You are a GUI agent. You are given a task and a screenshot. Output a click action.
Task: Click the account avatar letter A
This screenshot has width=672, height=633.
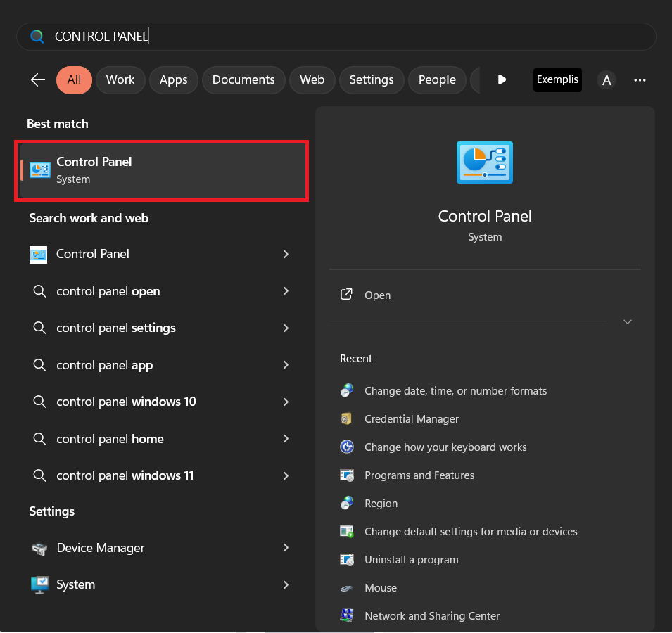(607, 80)
